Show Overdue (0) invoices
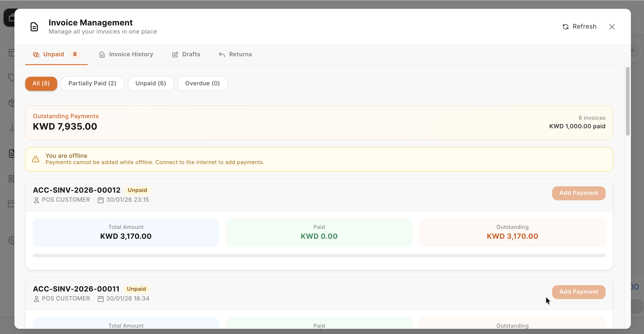 tap(203, 83)
